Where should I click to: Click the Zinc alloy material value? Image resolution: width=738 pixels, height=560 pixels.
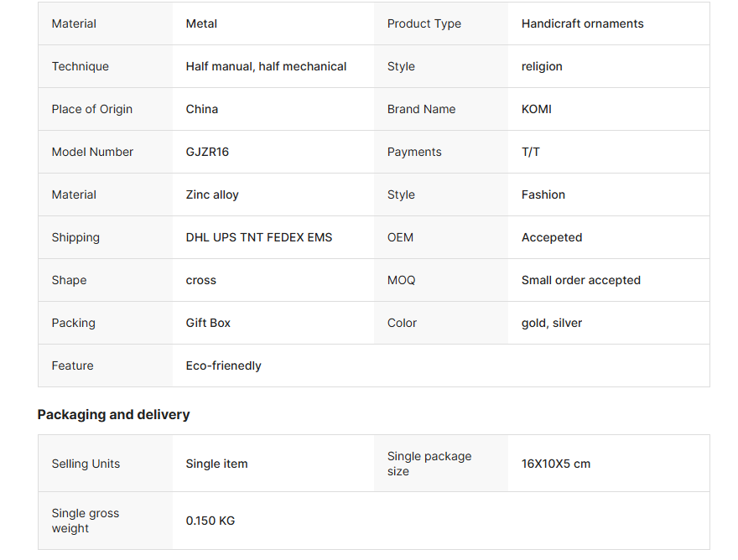[x=212, y=194]
